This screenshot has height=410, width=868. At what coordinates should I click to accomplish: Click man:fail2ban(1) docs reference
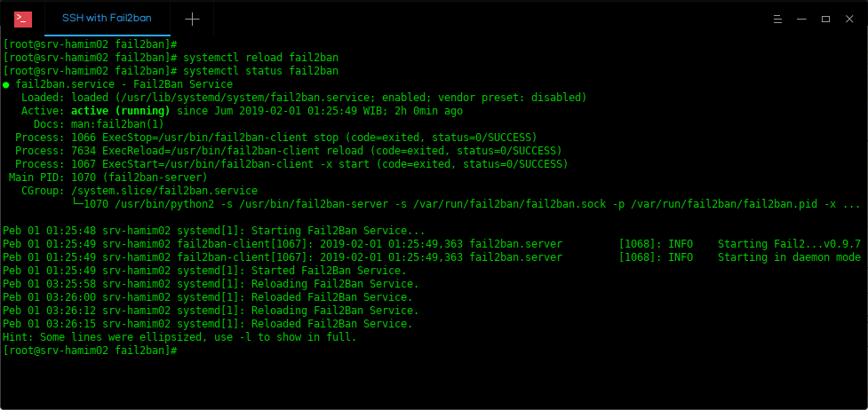pos(117,124)
